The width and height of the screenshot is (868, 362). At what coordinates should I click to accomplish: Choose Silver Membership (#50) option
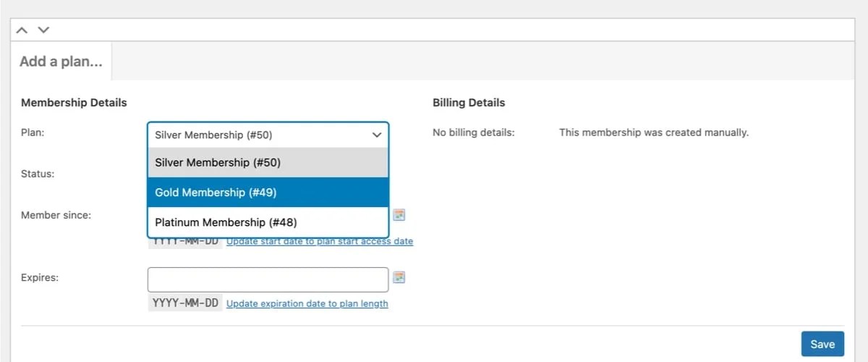[268, 162]
